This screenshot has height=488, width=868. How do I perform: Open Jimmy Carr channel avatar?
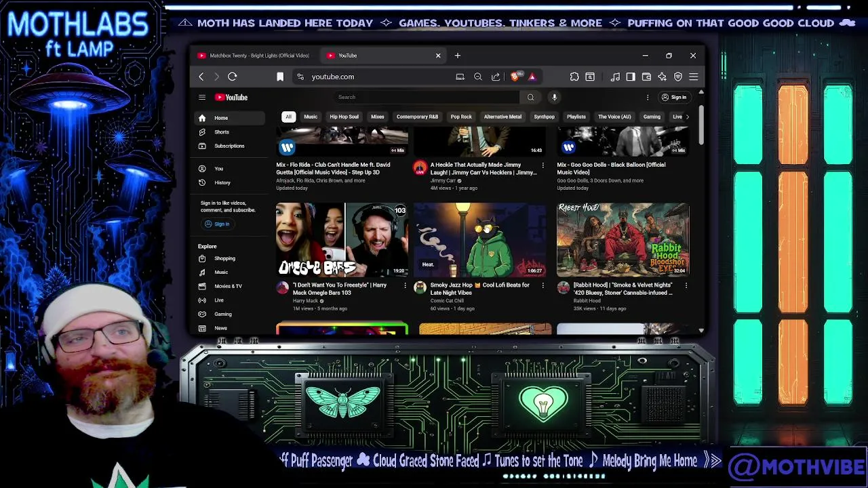(420, 168)
